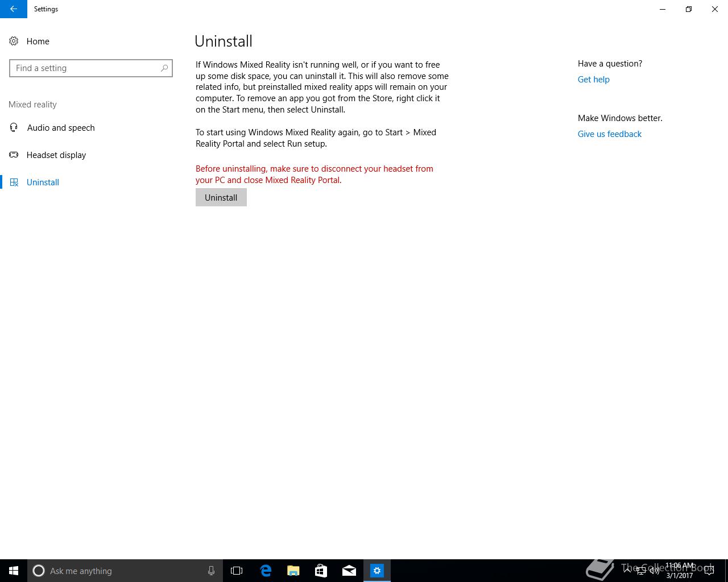The width and height of the screenshot is (728, 582).
Task: Click the Have a question? text
Action: pyautogui.click(x=610, y=64)
